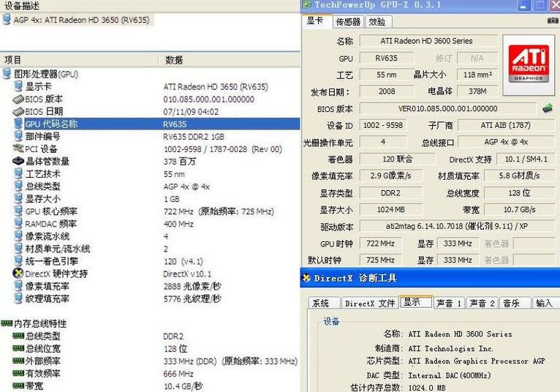Select value 010.085.000.001.000000 in left list
The width and height of the screenshot is (560, 392).
coord(209,99)
